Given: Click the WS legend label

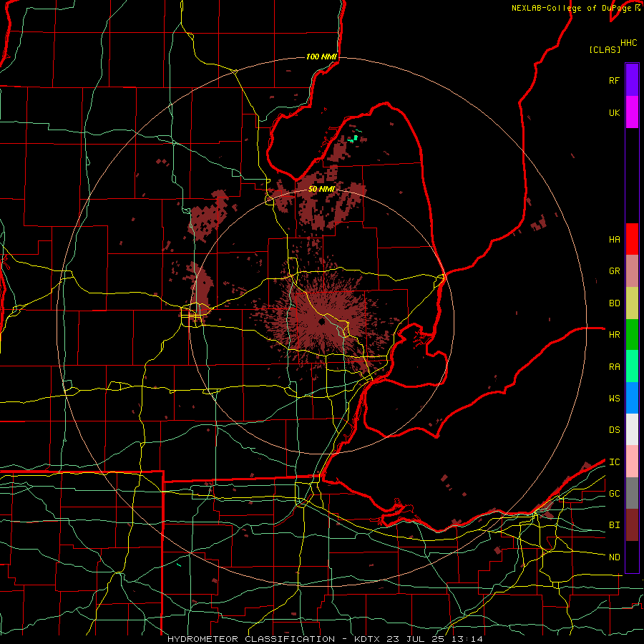Looking at the screenshot, I should [614, 398].
